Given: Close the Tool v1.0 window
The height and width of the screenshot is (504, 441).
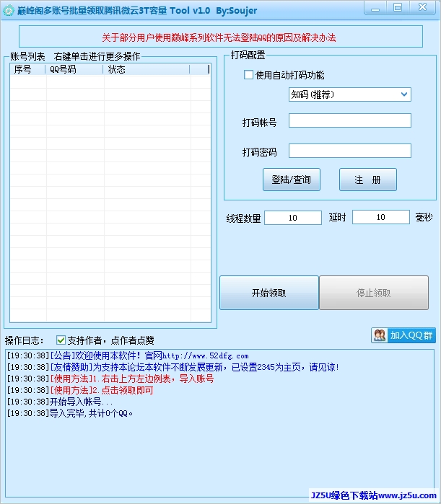Looking at the screenshot, I should pos(422,7).
